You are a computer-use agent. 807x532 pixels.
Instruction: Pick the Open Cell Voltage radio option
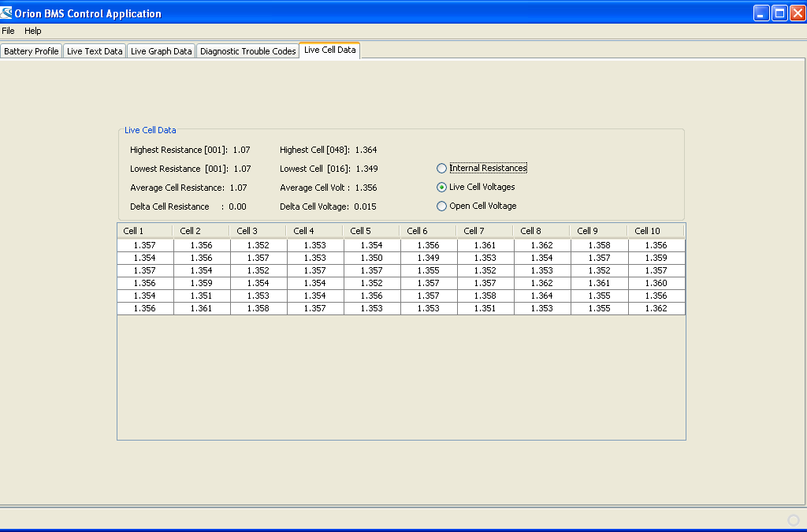click(477, 206)
